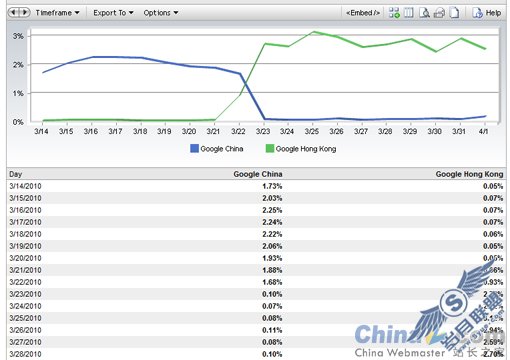Sort by the Day column header
Screen dimensions: 510x360
16,174
